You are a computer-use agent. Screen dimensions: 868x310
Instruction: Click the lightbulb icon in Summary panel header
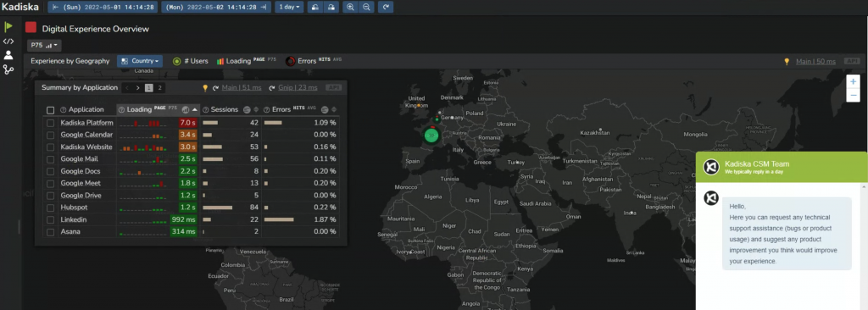[205, 87]
